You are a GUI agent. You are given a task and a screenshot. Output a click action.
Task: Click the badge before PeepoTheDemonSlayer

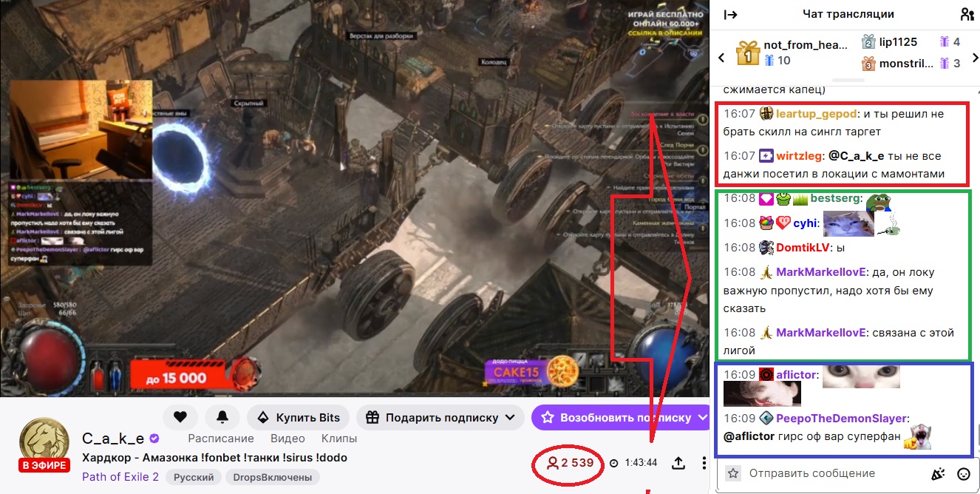tap(766, 418)
